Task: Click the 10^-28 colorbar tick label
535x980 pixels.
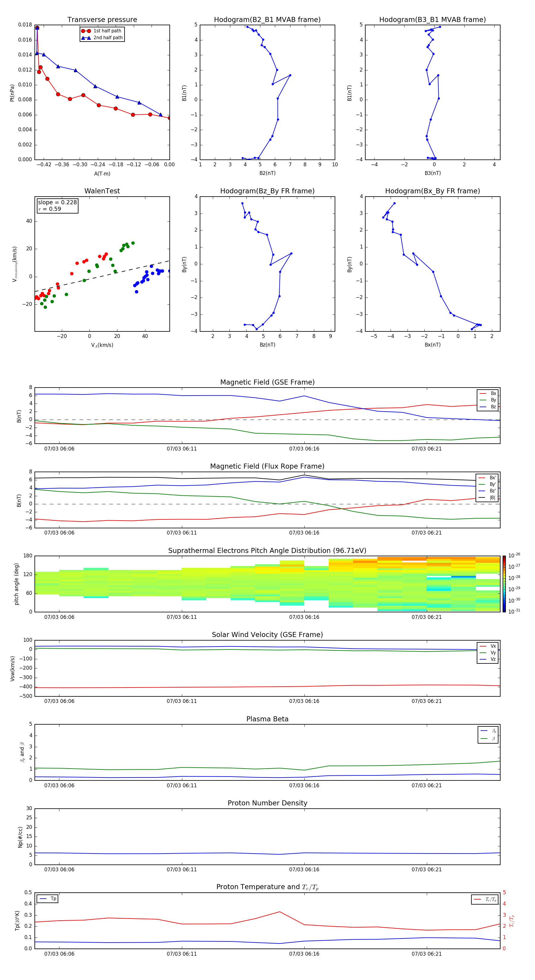Action: click(514, 578)
